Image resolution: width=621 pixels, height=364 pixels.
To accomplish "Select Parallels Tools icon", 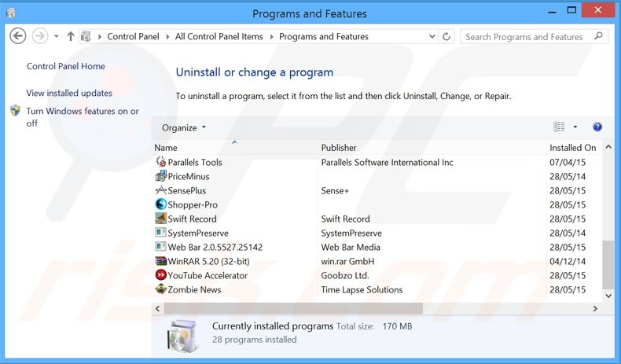I will 161,162.
